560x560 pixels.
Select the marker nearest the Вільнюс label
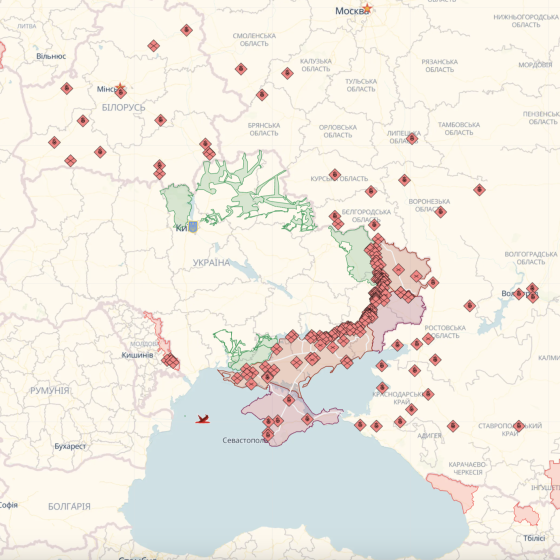66,88
